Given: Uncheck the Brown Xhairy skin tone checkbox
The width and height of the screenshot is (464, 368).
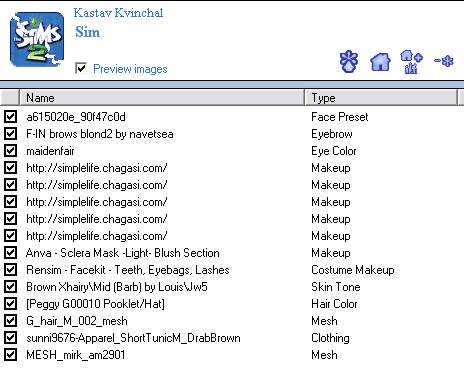Looking at the screenshot, I should click(10, 287).
